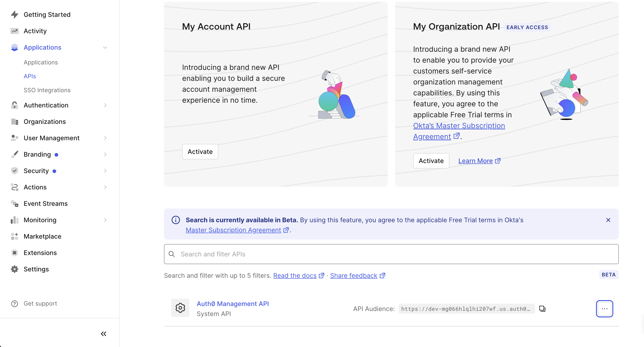Viewport: 644px width, 347px height.
Task: Click the Security shield icon
Action: pyautogui.click(x=15, y=171)
